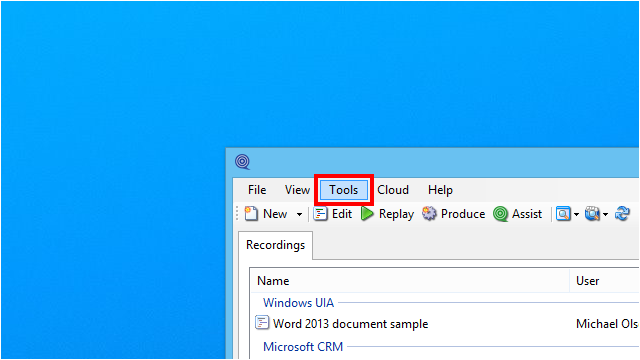Select Word 2013 document sample recording

click(x=351, y=324)
